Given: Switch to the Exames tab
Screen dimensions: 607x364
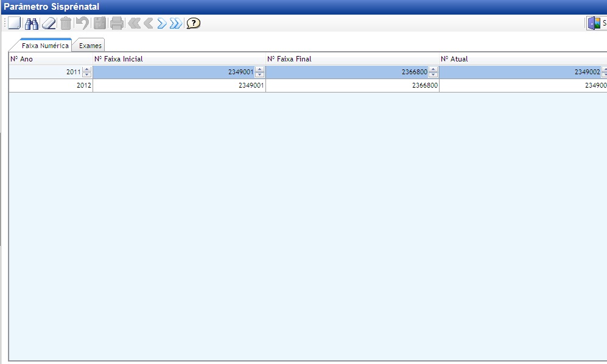Looking at the screenshot, I should pyautogui.click(x=90, y=45).
